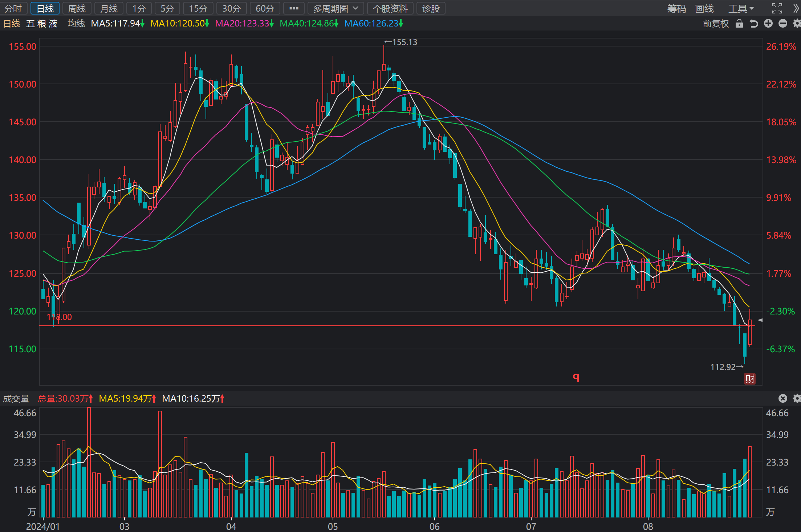The width and height of the screenshot is (801, 532).
Task: Expand side panel with double-arrow icon
Action: coord(796,8)
